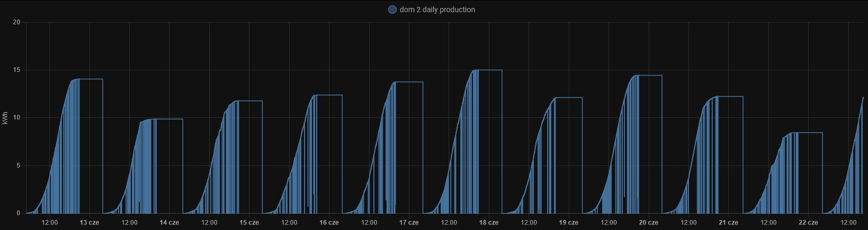Viewport: 868px width, 230px height.
Task: Click the kWh y-axis unit label
Action: click(5, 118)
